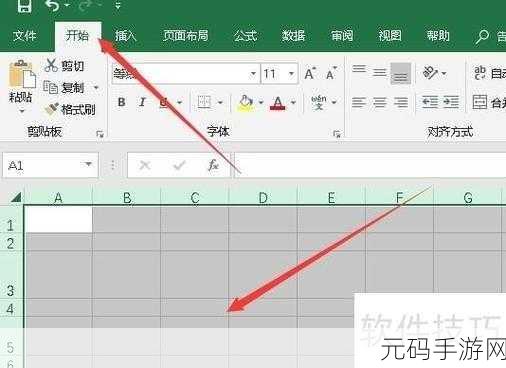Open 剪贴板 clipboard pane launcher
The height and width of the screenshot is (368, 506).
[100, 134]
